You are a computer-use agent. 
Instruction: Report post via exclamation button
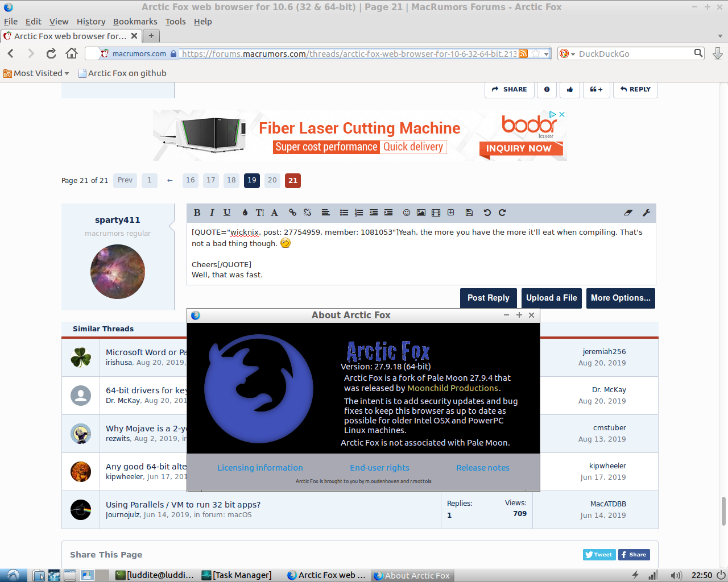(547, 89)
